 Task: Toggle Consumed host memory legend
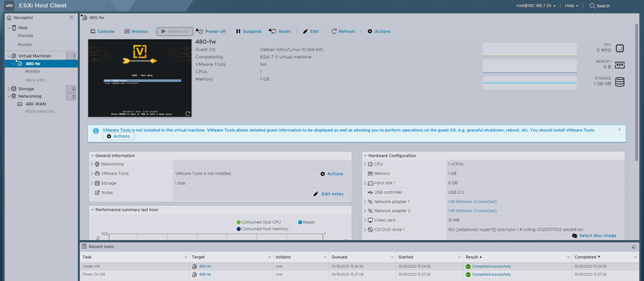pos(264,229)
